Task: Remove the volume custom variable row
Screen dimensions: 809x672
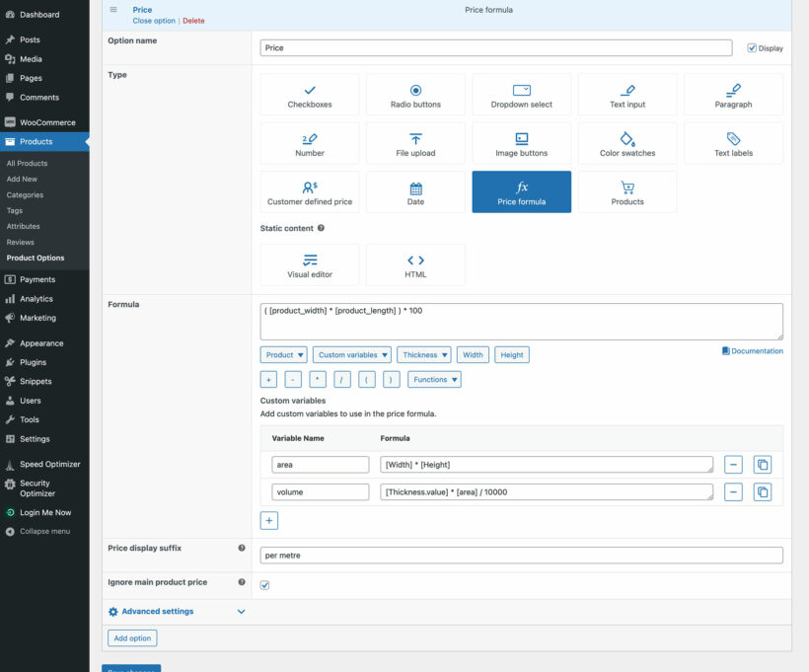Action: click(x=733, y=491)
